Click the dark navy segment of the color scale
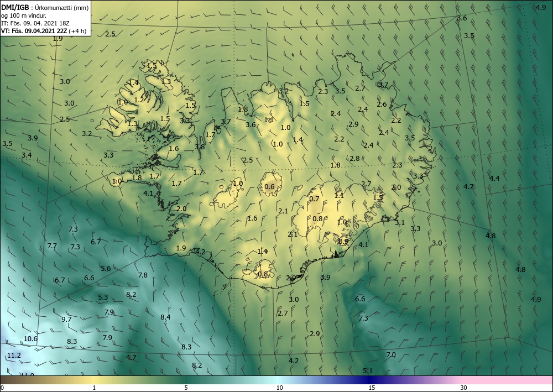Viewport: 553px width, 392px height. click(x=369, y=380)
